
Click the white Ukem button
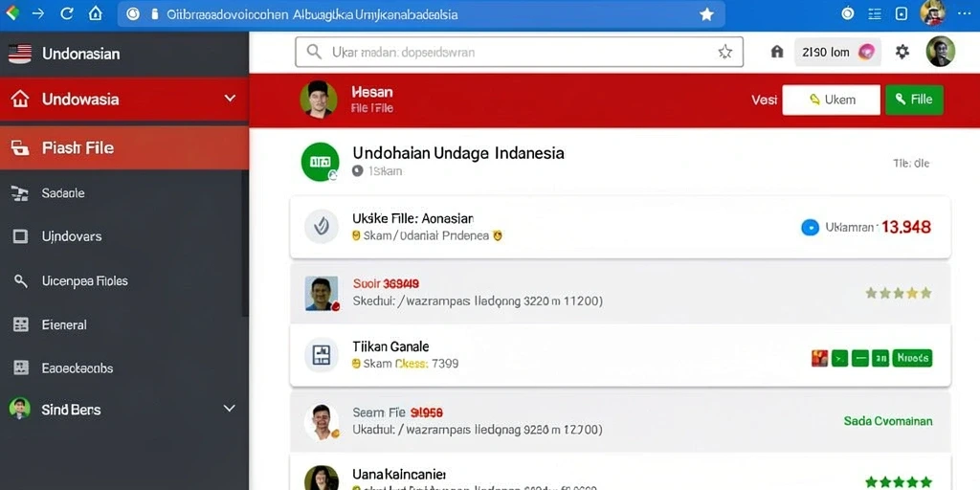click(831, 100)
